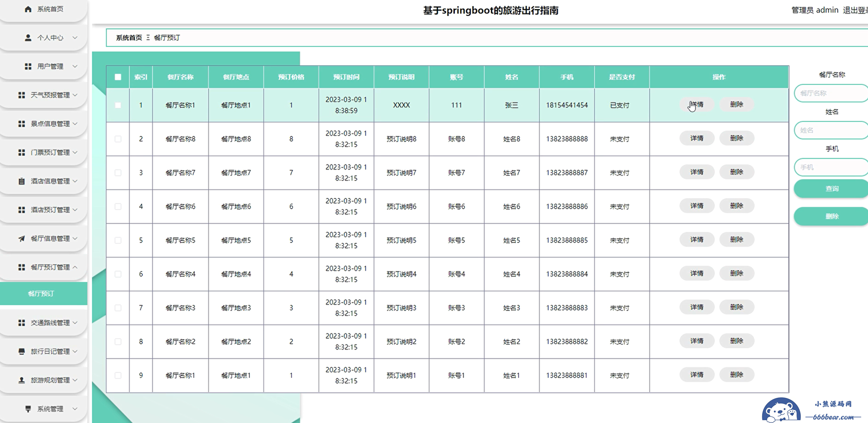Click the 账号3 cell
This screenshot has height=423, width=868.
coord(457,308)
